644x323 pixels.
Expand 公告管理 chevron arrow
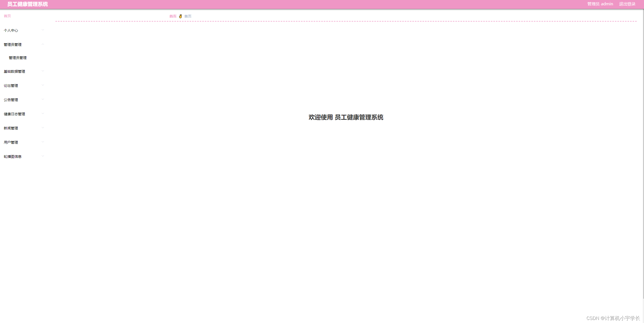point(43,99)
